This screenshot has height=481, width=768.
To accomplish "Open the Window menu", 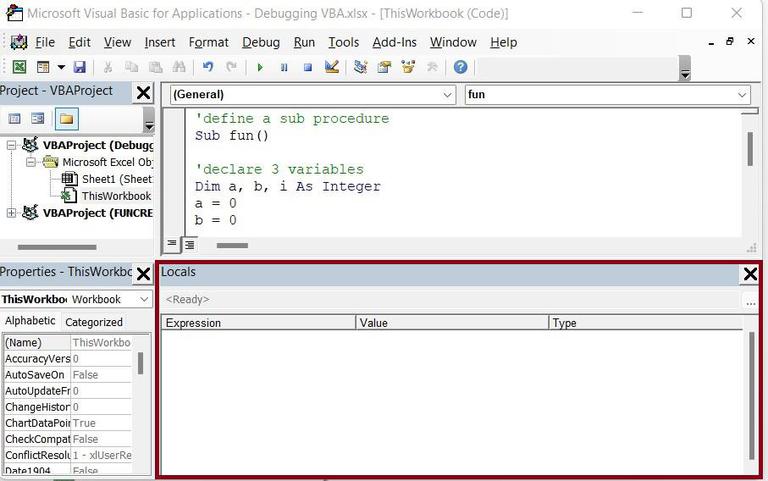I will (453, 43).
